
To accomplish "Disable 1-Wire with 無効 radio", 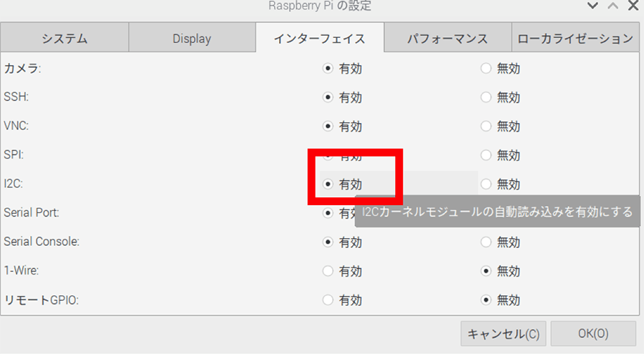I will click(486, 271).
